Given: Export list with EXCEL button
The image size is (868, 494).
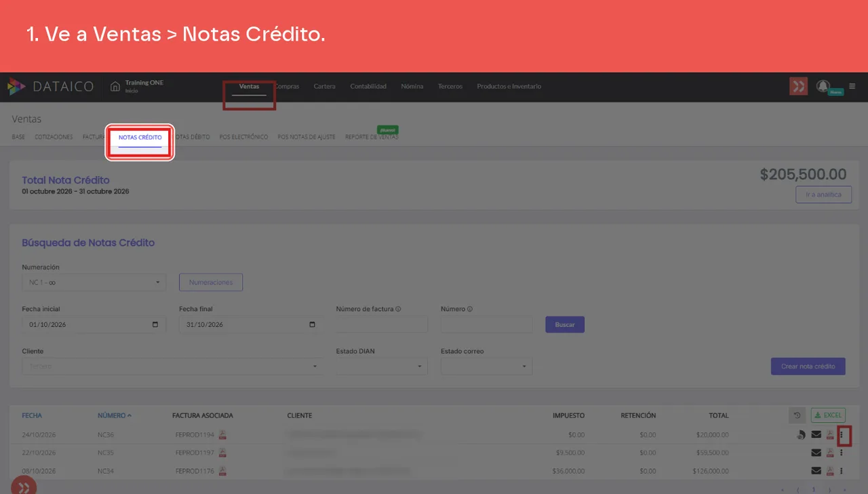Looking at the screenshot, I should tap(828, 415).
